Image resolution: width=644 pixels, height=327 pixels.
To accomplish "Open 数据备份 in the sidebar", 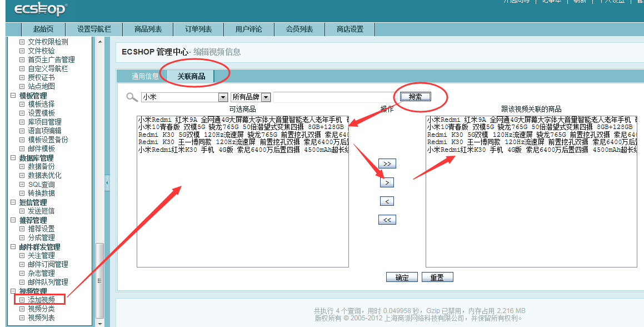I will 41,166.
